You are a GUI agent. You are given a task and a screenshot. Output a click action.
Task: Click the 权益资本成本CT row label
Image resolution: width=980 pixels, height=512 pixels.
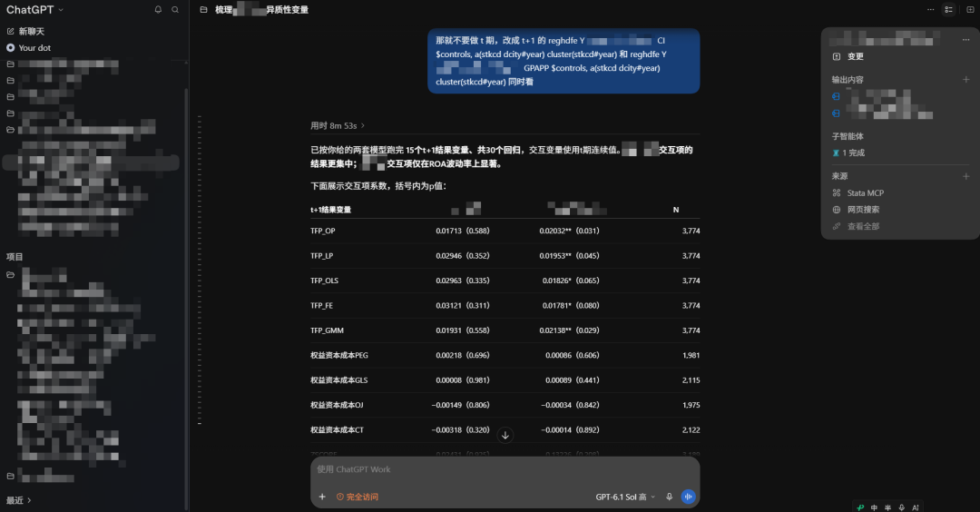[337, 430]
